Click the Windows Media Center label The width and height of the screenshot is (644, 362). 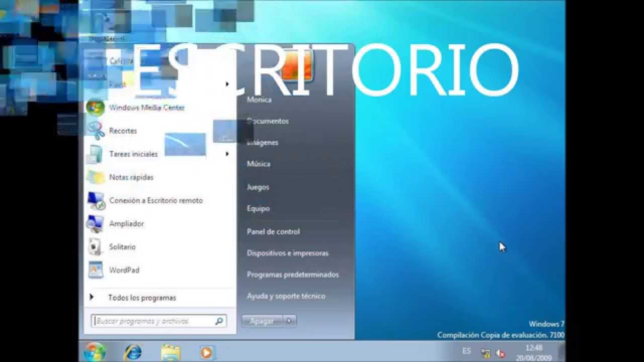[x=147, y=108]
